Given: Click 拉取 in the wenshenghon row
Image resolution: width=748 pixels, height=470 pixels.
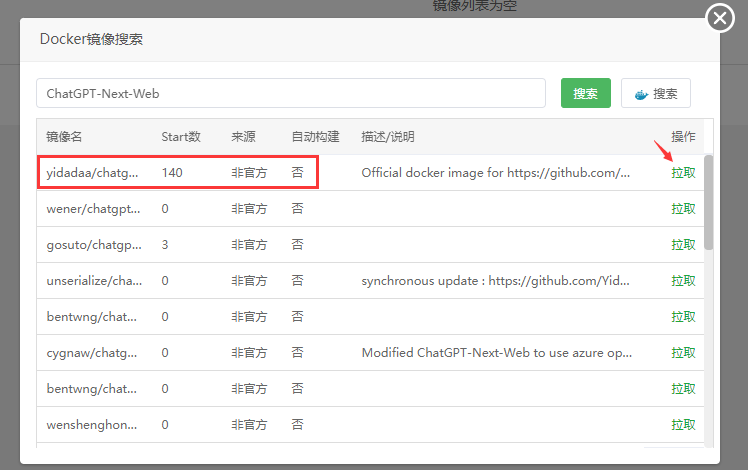Looking at the screenshot, I should tap(683, 425).
